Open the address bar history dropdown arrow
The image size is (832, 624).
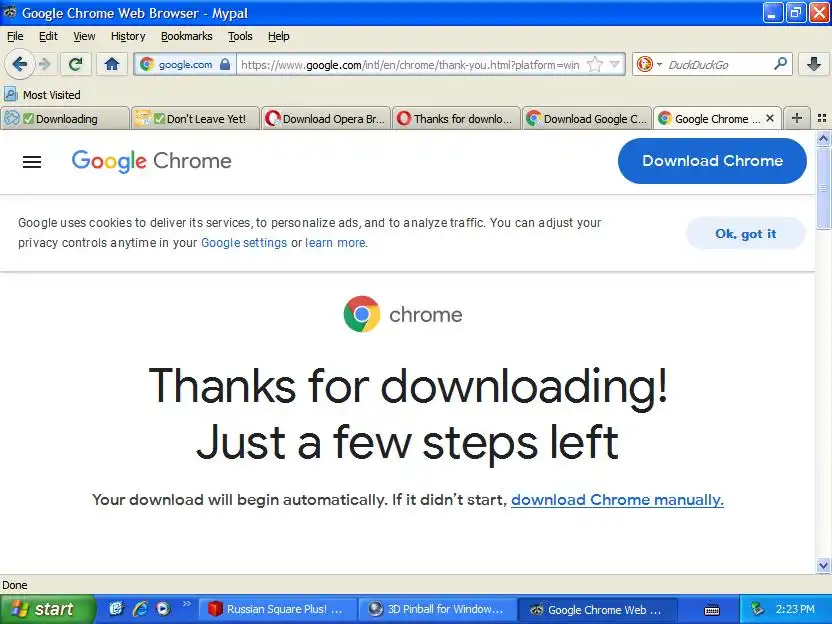614,65
